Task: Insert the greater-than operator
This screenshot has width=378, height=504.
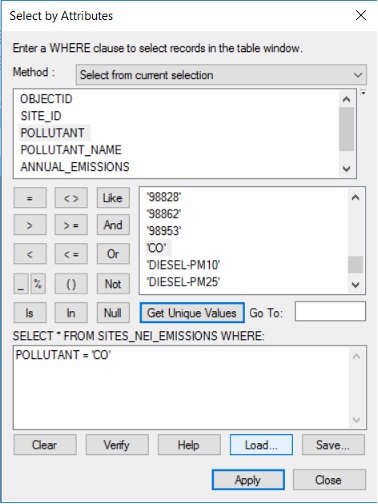Action: [30, 225]
